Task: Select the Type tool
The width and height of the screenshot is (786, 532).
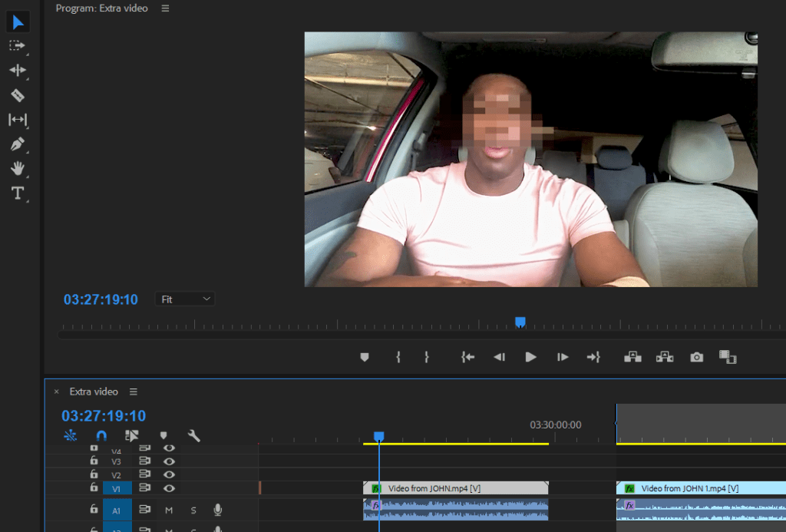Action: 17,193
